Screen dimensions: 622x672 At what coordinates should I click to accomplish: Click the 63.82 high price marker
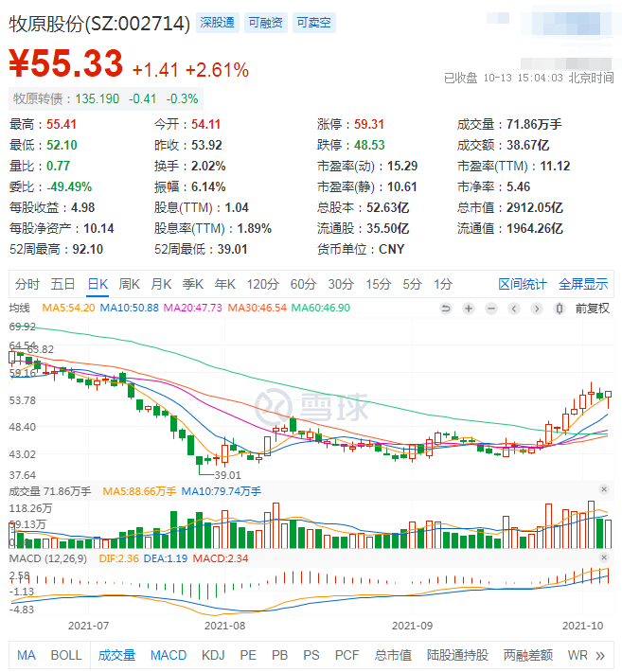click(41, 349)
